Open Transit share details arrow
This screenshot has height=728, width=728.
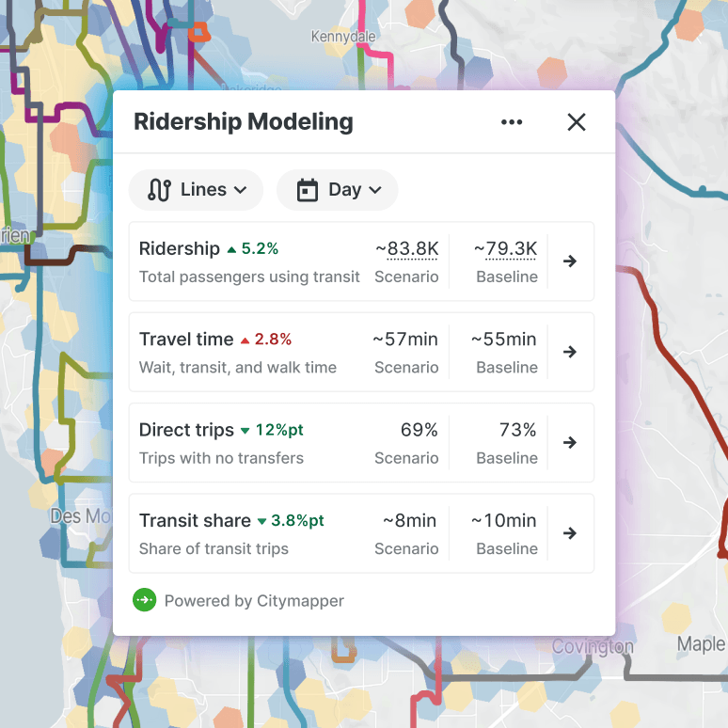pyautogui.click(x=570, y=533)
